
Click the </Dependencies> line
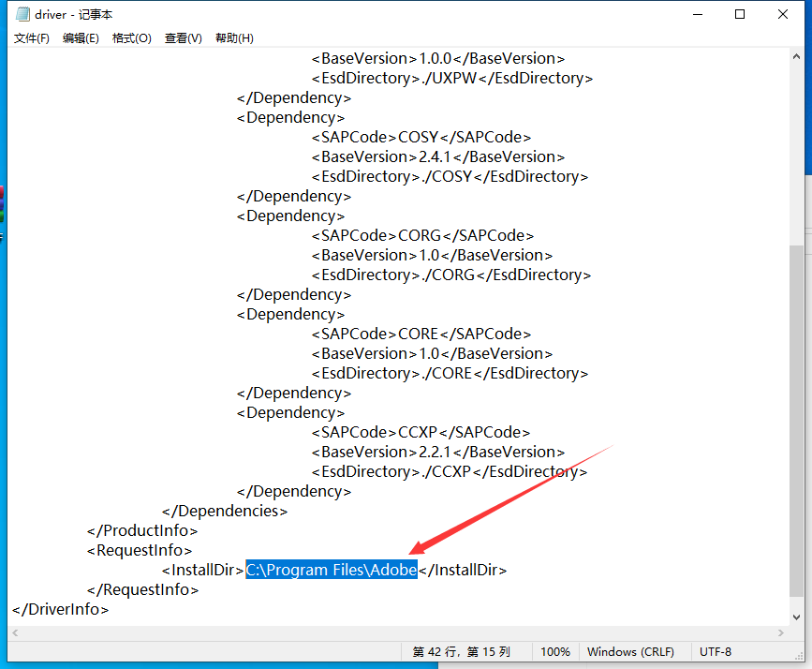point(225,511)
